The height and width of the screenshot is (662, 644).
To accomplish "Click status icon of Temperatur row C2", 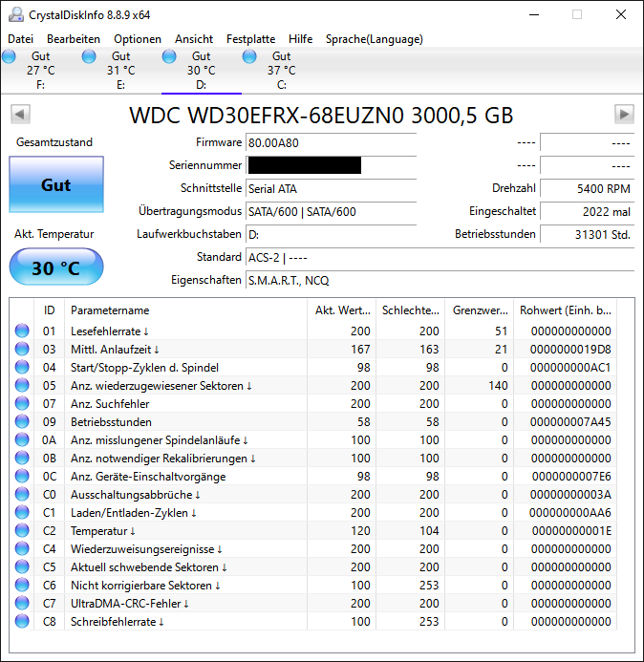I will pos(22,530).
